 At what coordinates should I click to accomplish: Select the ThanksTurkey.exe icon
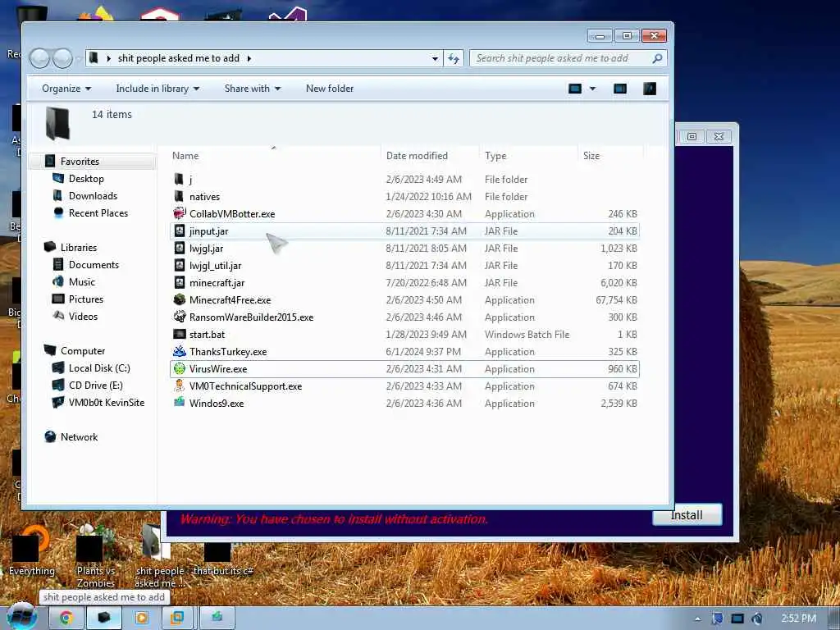180,351
